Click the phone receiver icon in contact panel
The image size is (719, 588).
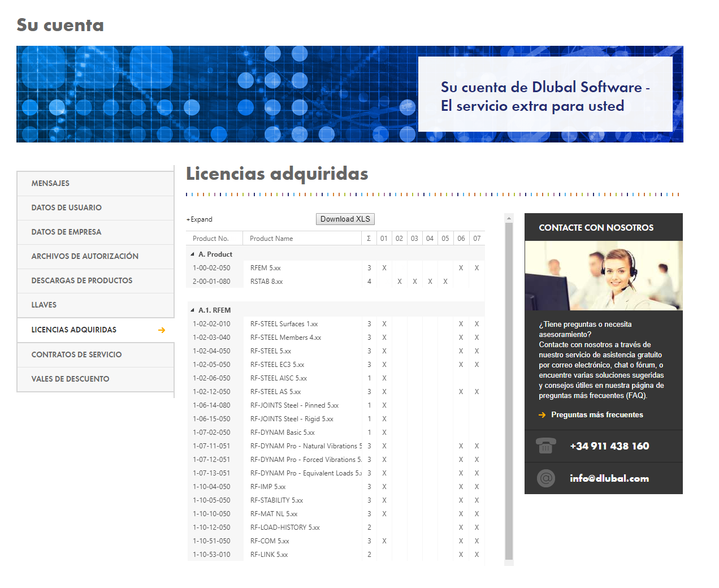(x=545, y=446)
